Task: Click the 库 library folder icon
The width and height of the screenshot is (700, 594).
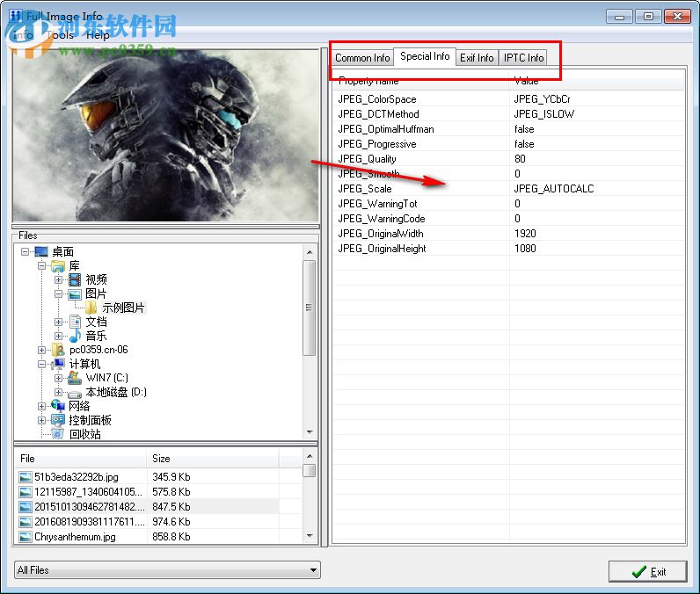Action: [58, 265]
